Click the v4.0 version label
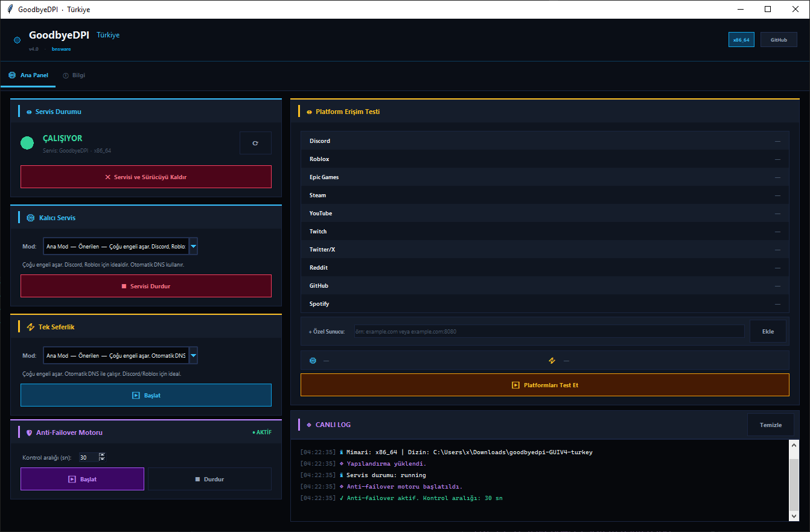 tap(34, 49)
